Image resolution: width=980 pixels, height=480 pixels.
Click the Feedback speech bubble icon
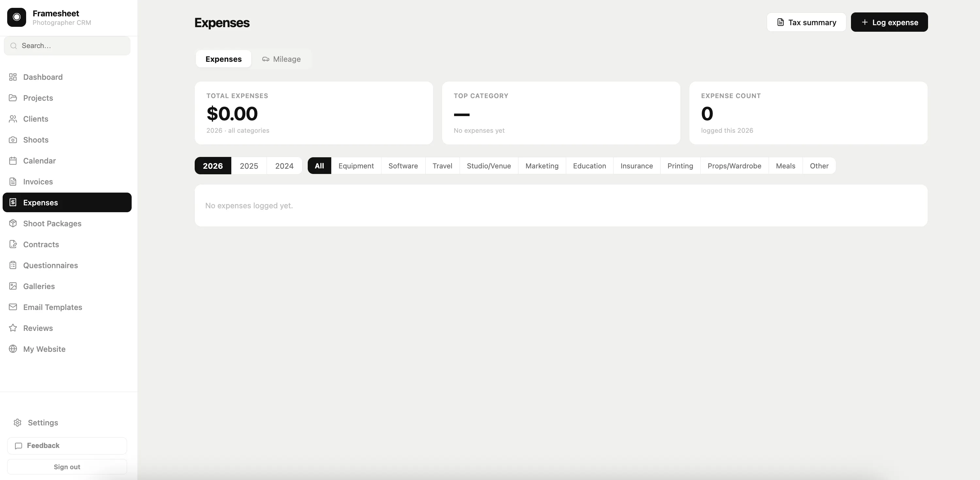click(18, 446)
